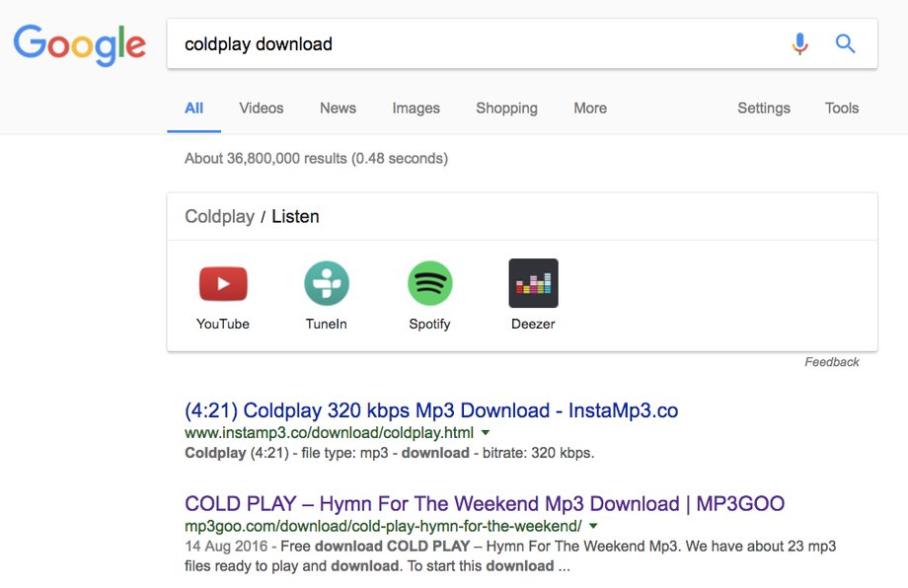Open search Tools options
908x588 pixels.
(842, 109)
